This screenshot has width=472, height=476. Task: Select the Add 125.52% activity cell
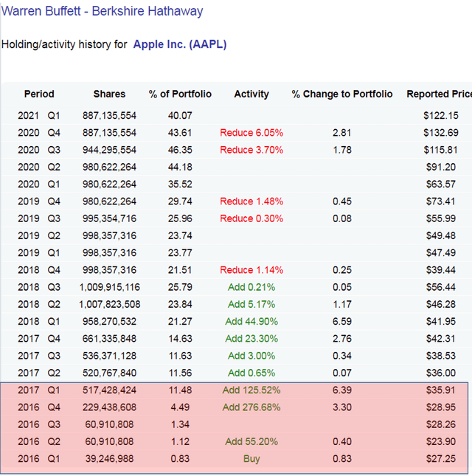click(251, 390)
